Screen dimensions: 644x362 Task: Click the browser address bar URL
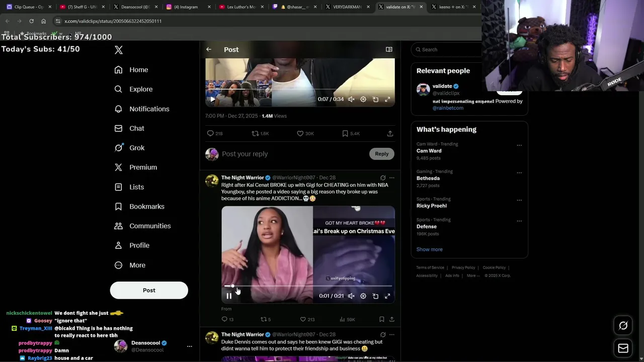(113, 21)
